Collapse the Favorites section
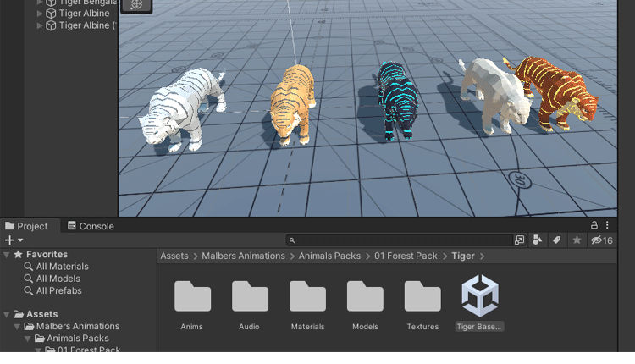Screen dimensions: 635x364 coord(7,255)
